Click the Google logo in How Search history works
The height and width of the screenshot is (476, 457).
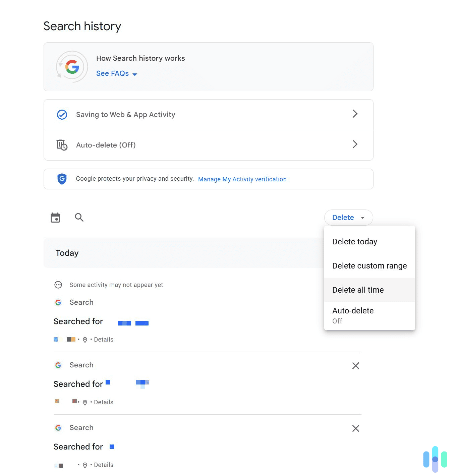[x=72, y=67]
